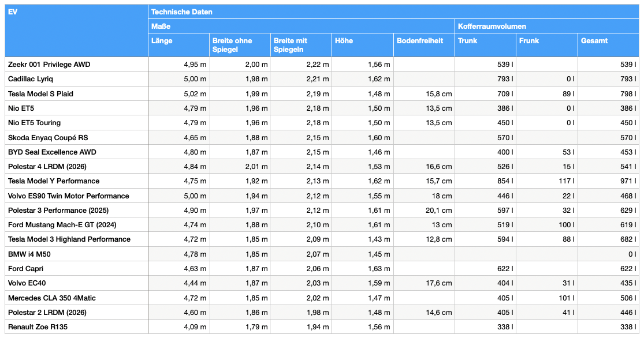This screenshot has height=338, width=644.
Task: Select the Zeekr 001 Privilege AWD row label
Action: click(x=76, y=65)
